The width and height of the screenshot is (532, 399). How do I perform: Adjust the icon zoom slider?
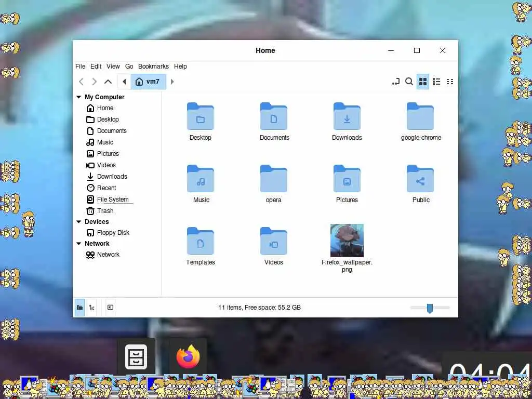(x=430, y=308)
